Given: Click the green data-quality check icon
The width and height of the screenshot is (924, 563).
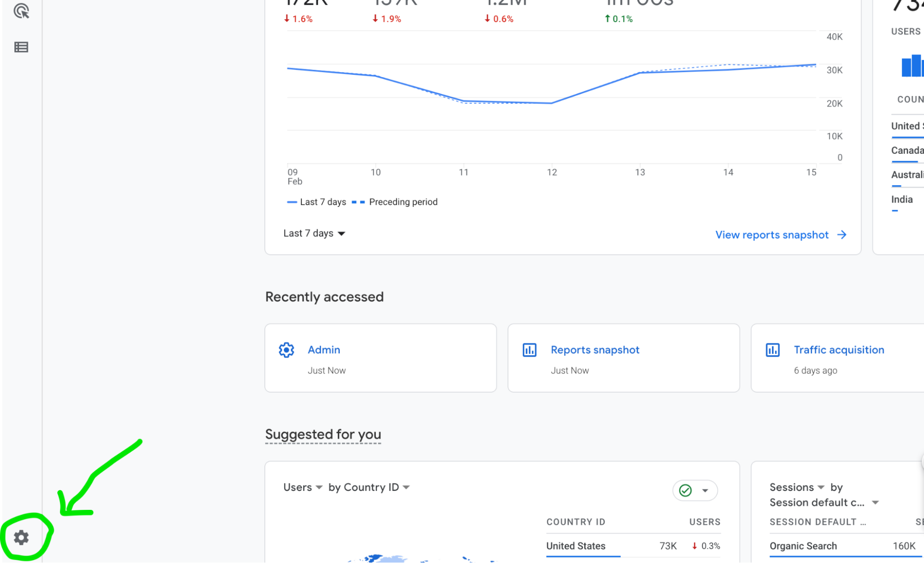Looking at the screenshot, I should point(685,490).
